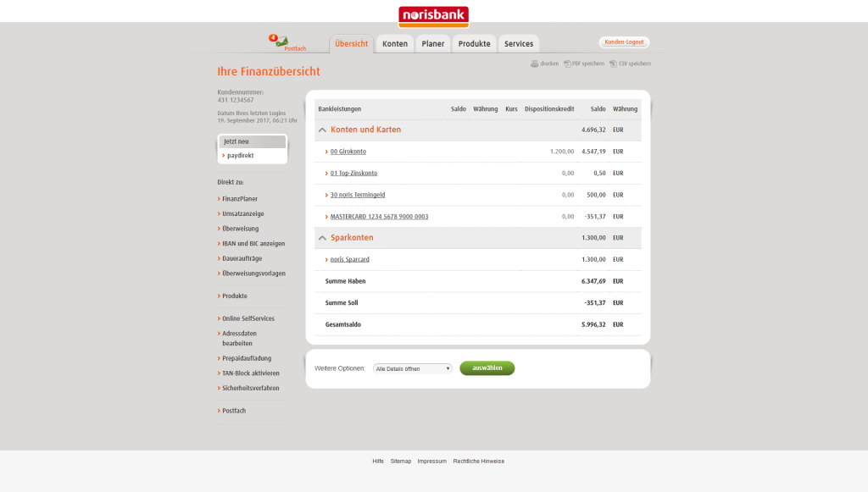Click the Jetzt neu box header
The width and height of the screenshot is (868, 492).
[x=253, y=142]
